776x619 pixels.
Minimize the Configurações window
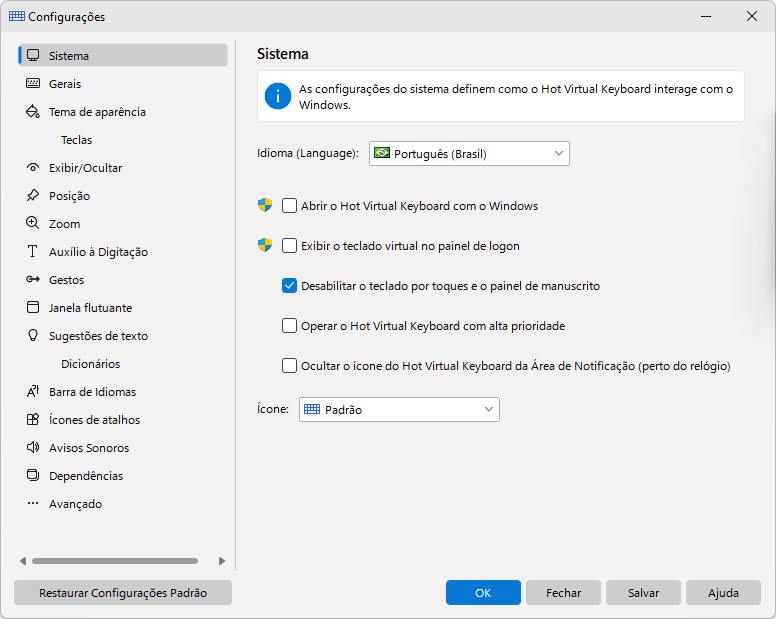click(706, 16)
